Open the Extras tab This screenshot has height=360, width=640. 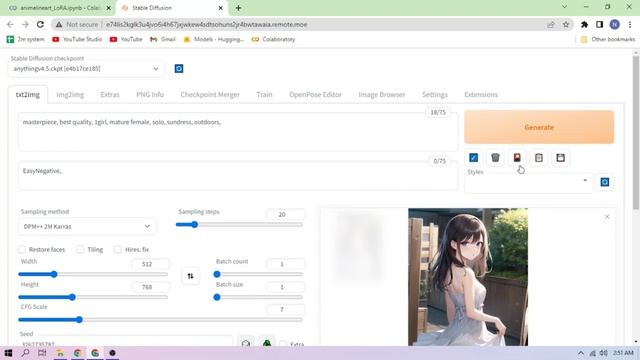click(110, 94)
